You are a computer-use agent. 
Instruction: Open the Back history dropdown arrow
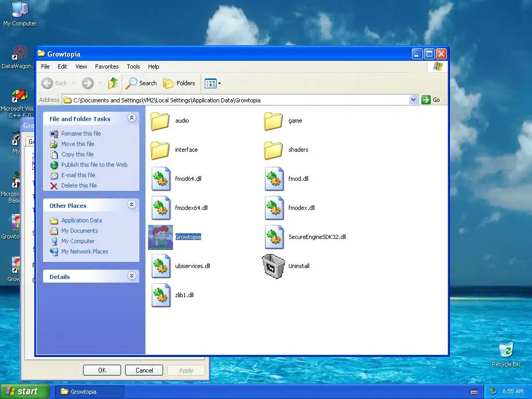point(74,83)
